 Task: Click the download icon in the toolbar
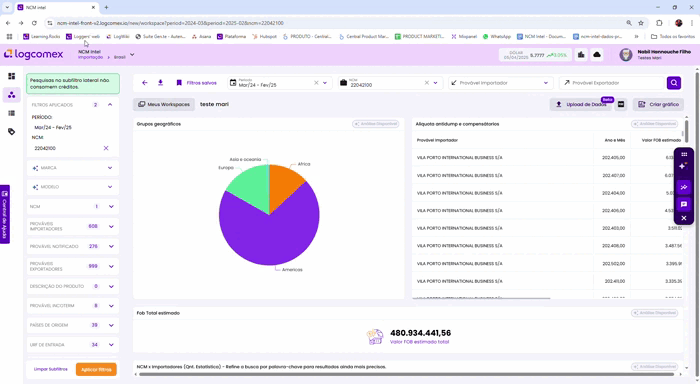click(160, 83)
